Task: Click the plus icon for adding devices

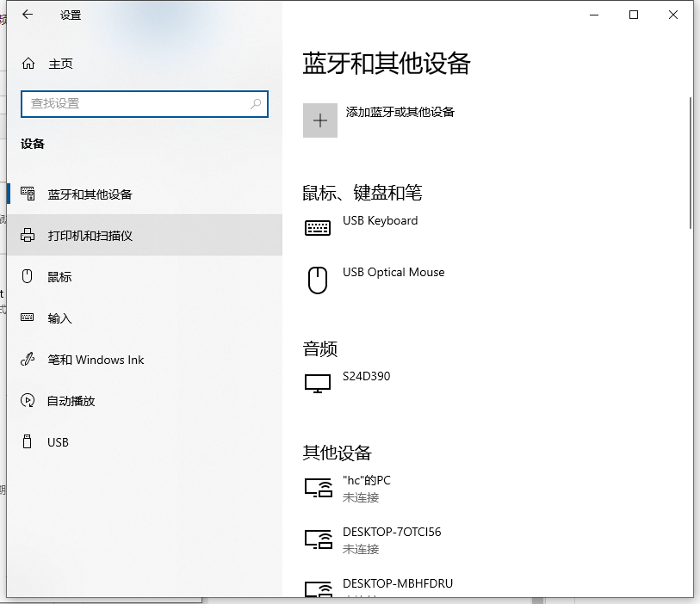Action: coord(319,120)
